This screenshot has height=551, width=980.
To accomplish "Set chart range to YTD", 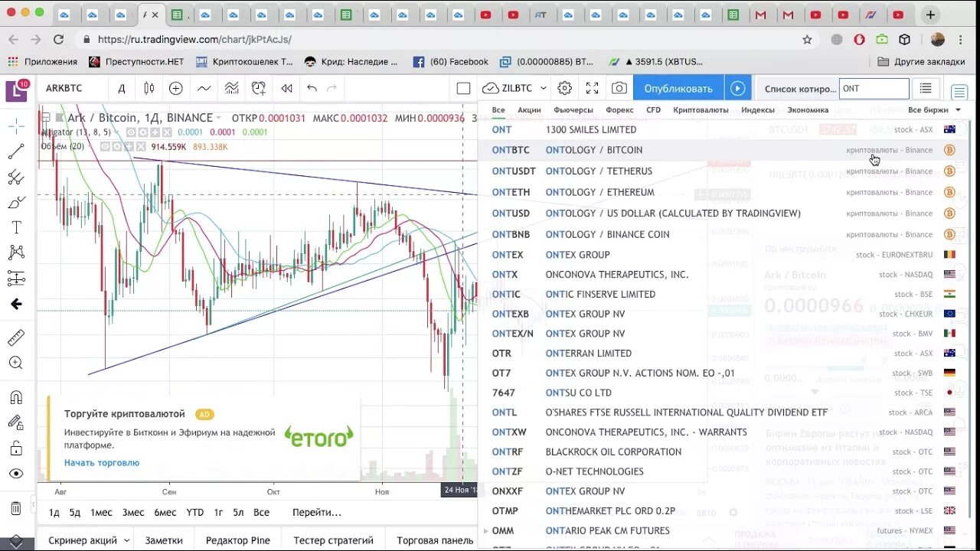I will (x=195, y=512).
